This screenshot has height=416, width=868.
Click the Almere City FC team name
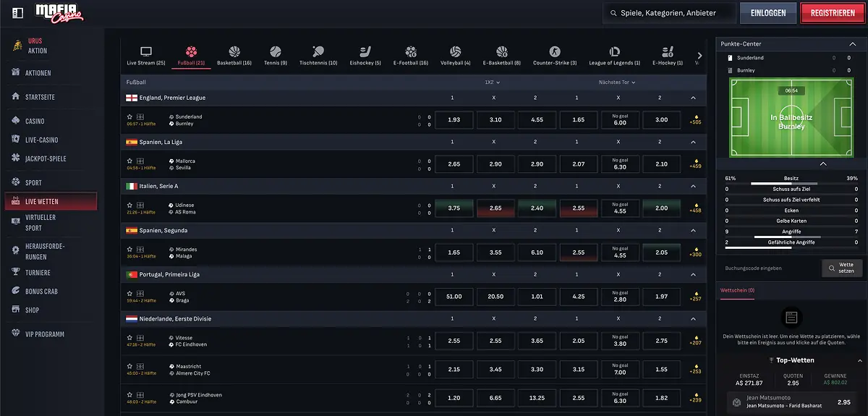193,373
